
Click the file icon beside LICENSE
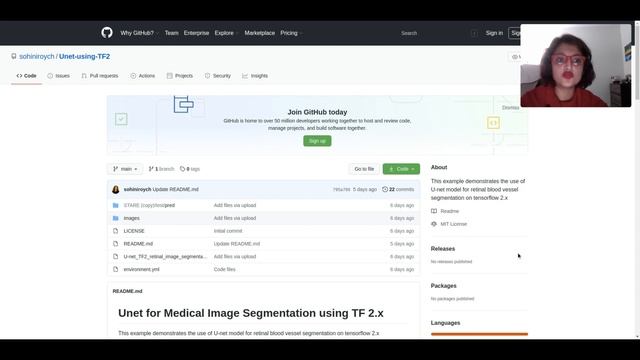(116, 231)
